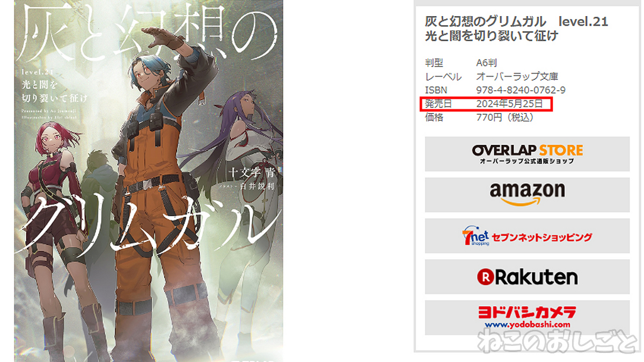This screenshot has width=644, height=362.
Task: Click the レーベル field label
Action: click(443, 77)
